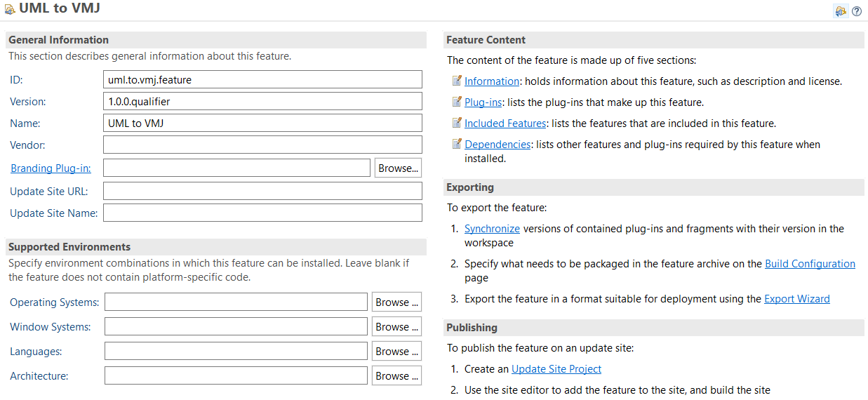Select the Version field containing 1.0.0.qualifier

click(x=262, y=101)
